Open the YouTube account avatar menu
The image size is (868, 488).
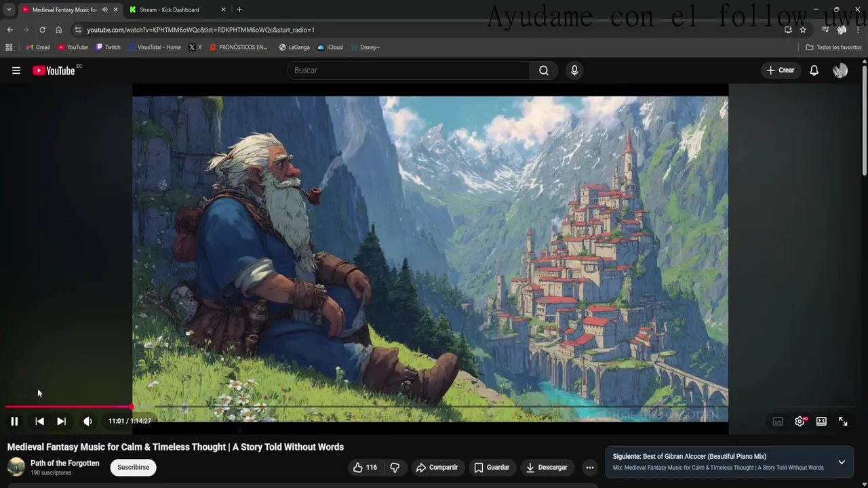(840, 70)
